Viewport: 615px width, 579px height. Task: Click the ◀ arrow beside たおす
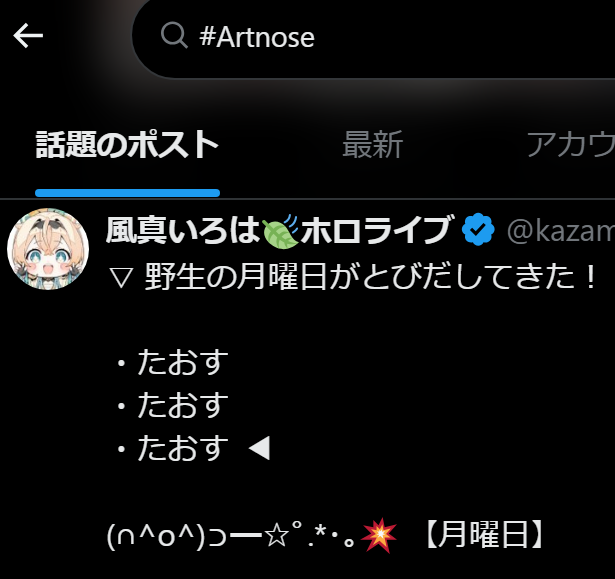tap(260, 448)
